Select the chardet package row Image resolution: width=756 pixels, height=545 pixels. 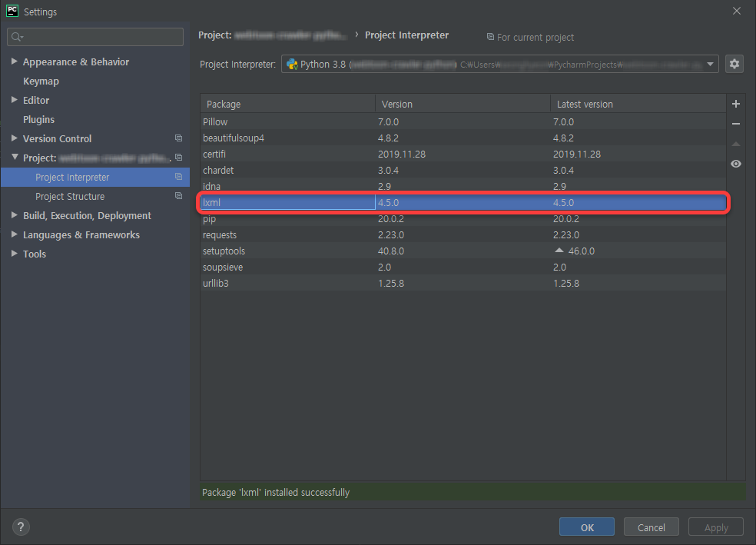click(463, 170)
